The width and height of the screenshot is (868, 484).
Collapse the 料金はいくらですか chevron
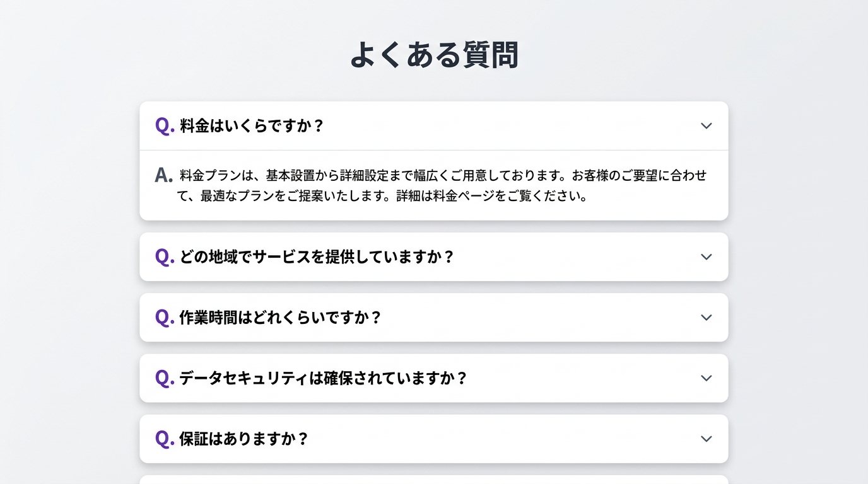tap(706, 126)
